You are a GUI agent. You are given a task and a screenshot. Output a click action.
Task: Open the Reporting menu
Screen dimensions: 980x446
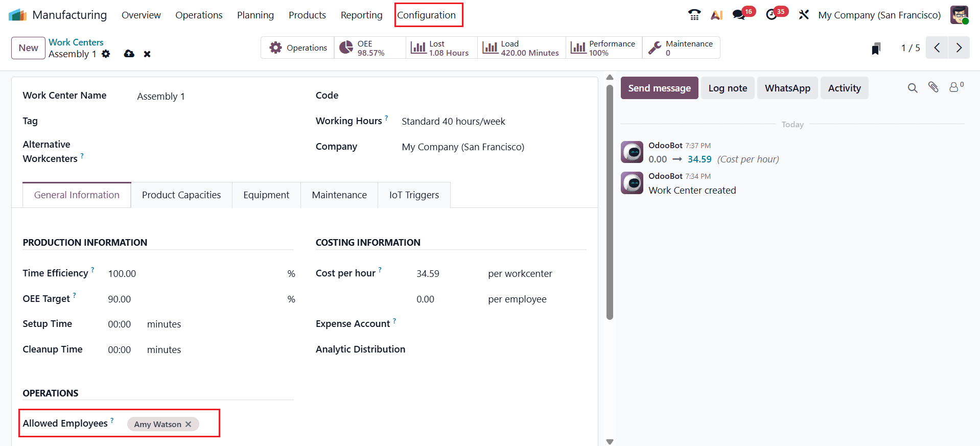361,15
